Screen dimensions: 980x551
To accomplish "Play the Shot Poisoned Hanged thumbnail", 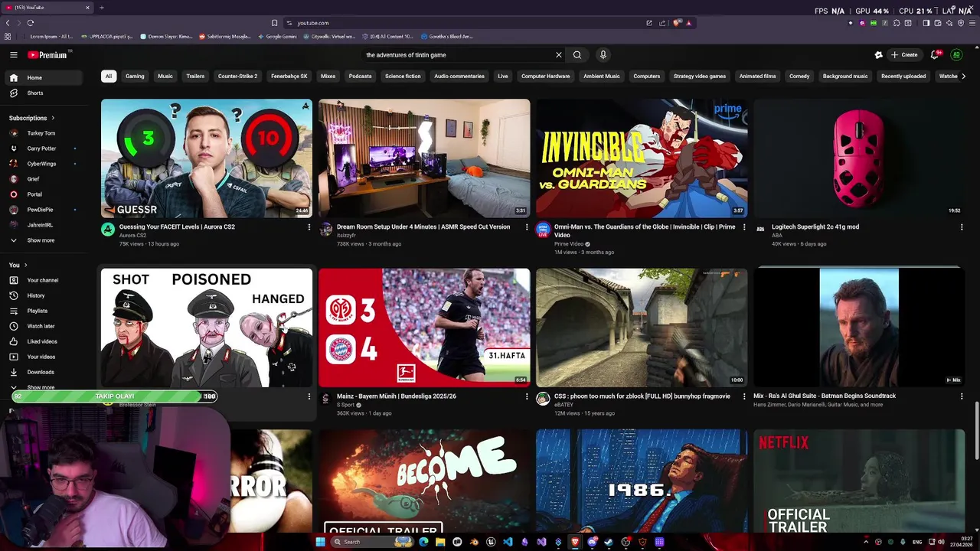I will pos(207,328).
